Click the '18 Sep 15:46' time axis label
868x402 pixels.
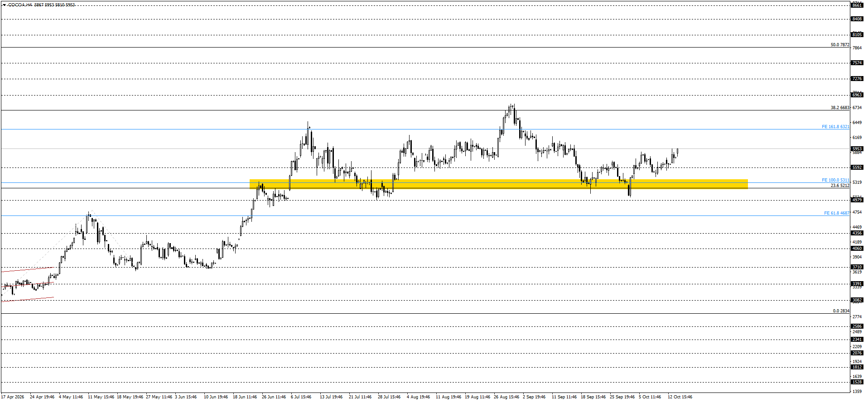coord(593,397)
